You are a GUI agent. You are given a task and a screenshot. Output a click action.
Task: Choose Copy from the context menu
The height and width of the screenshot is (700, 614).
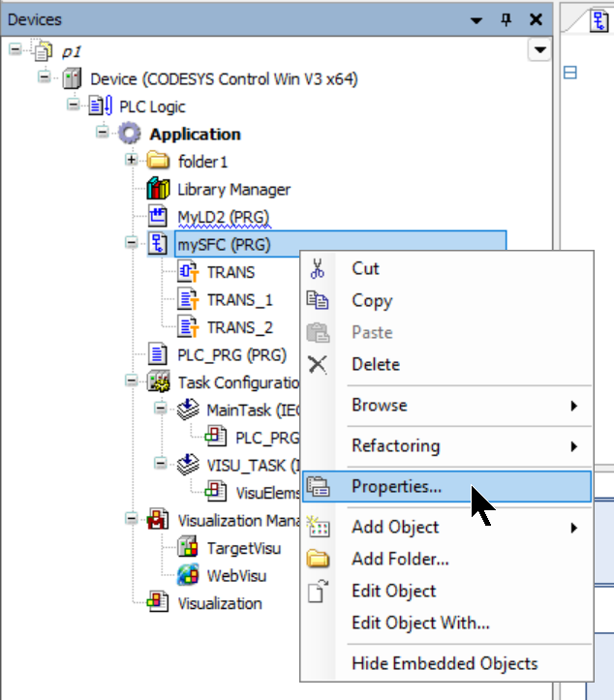(x=447, y=300)
